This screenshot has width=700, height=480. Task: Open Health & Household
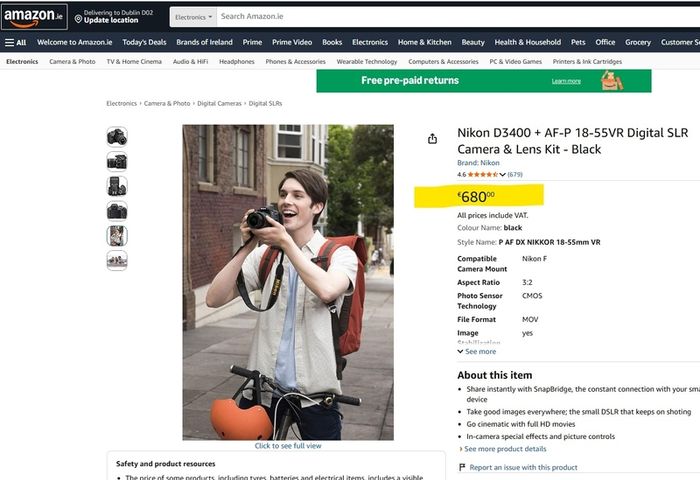(528, 42)
